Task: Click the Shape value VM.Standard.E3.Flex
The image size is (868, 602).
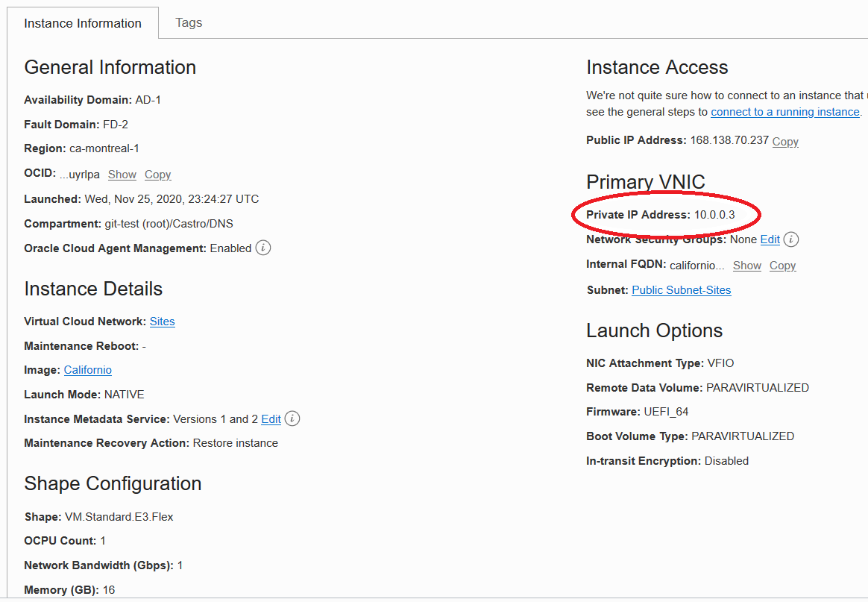Action: [119, 516]
